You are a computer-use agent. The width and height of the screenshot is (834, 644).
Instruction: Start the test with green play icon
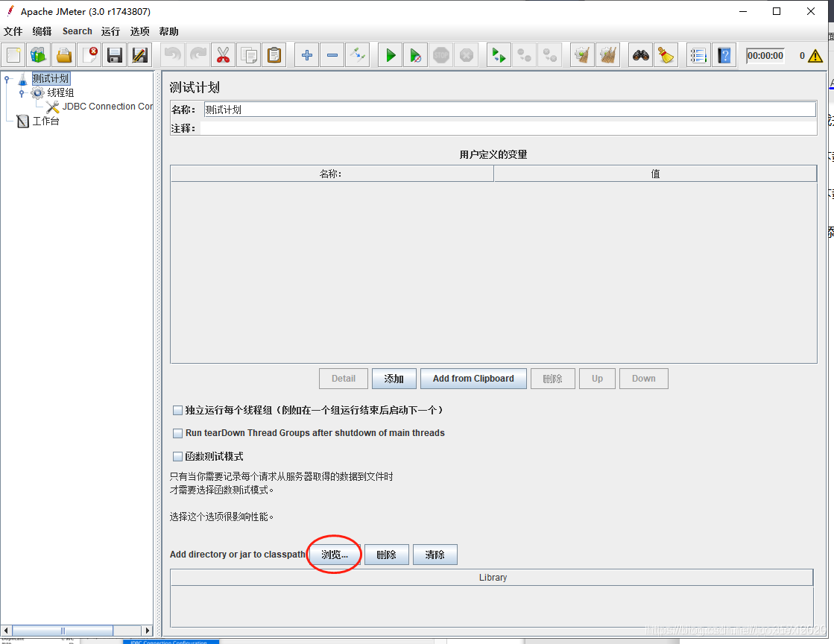[391, 55]
